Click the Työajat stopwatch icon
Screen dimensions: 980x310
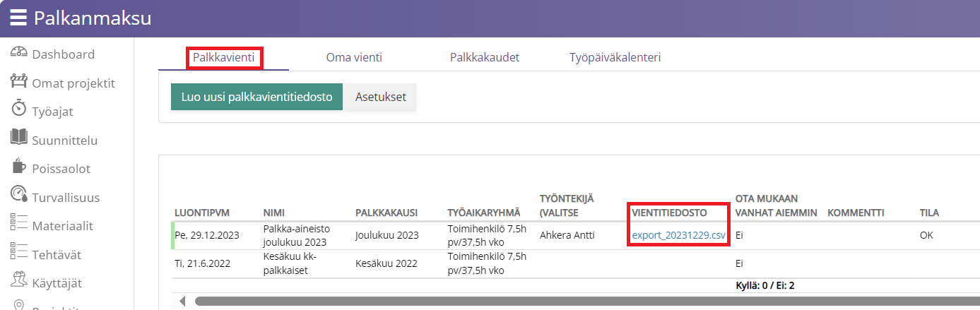19,109
